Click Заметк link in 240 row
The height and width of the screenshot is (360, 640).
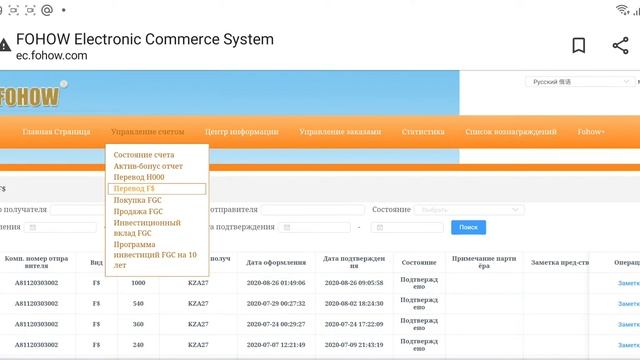pyautogui.click(x=629, y=345)
